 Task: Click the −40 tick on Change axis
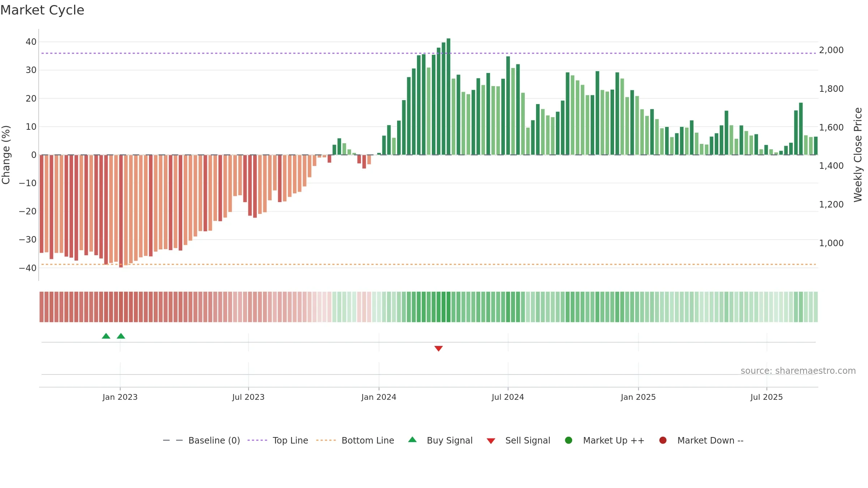click(x=28, y=268)
